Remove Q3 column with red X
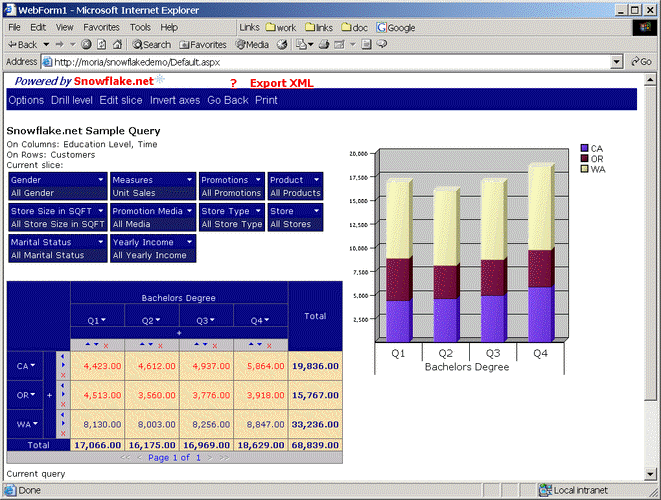Screen dimensions: 661x500 [x=215, y=346]
